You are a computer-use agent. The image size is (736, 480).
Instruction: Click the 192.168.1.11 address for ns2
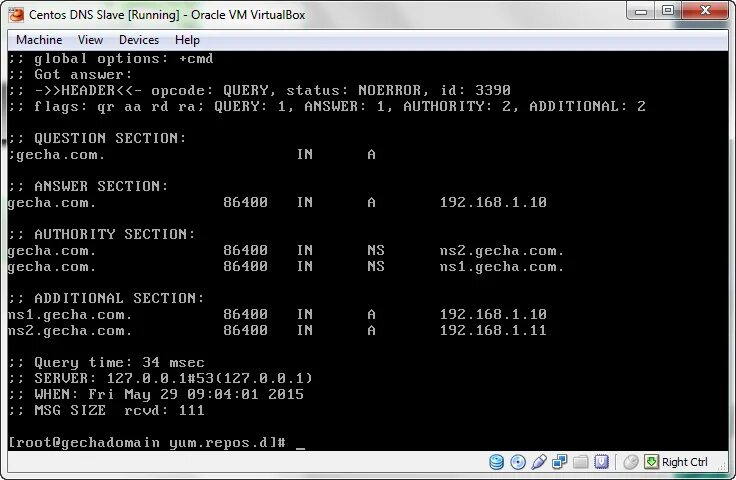[493, 330]
